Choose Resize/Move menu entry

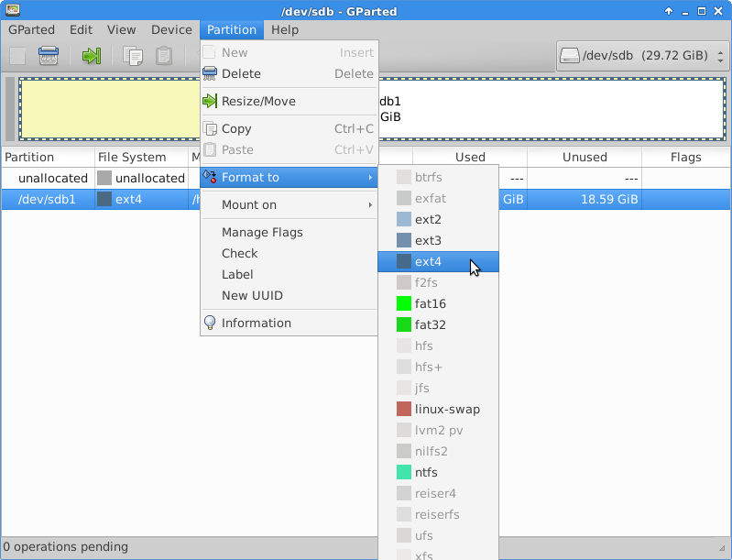click(289, 102)
